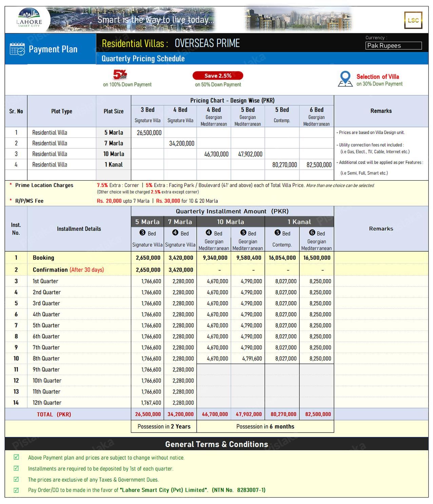Click the red 5% off discount icon
This screenshot has width=433, height=504.
120,74
